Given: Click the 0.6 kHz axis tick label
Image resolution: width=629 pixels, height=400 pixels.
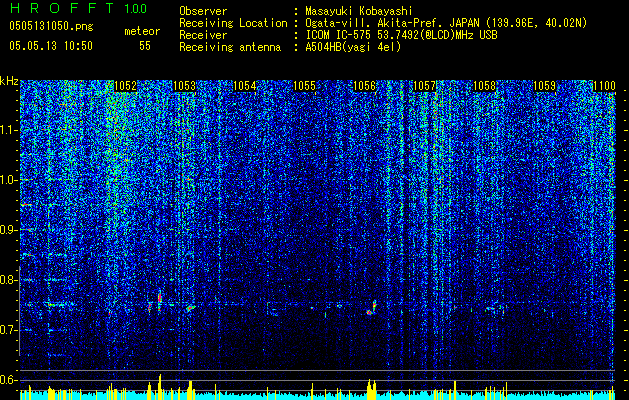Looking at the screenshot, I should point(9,380).
